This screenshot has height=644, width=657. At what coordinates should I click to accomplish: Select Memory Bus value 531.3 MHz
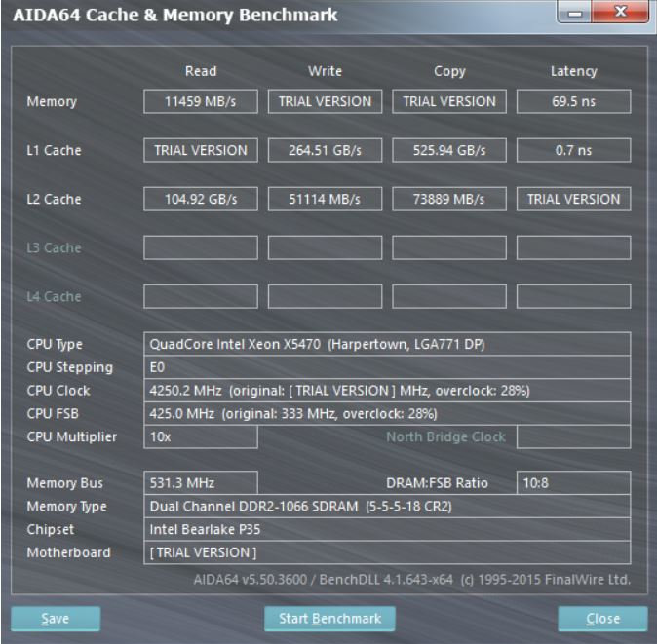point(201,483)
